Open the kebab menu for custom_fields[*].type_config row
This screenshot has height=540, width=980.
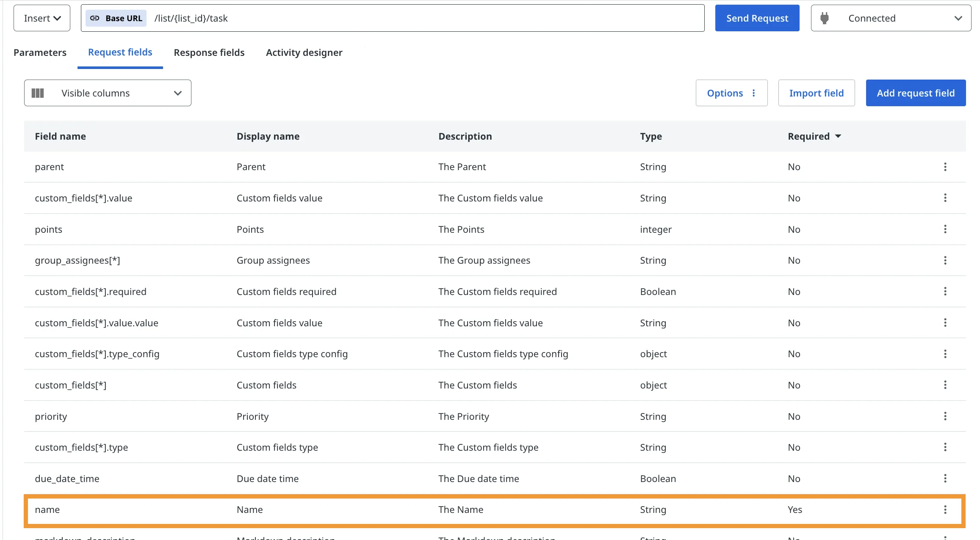[945, 354]
